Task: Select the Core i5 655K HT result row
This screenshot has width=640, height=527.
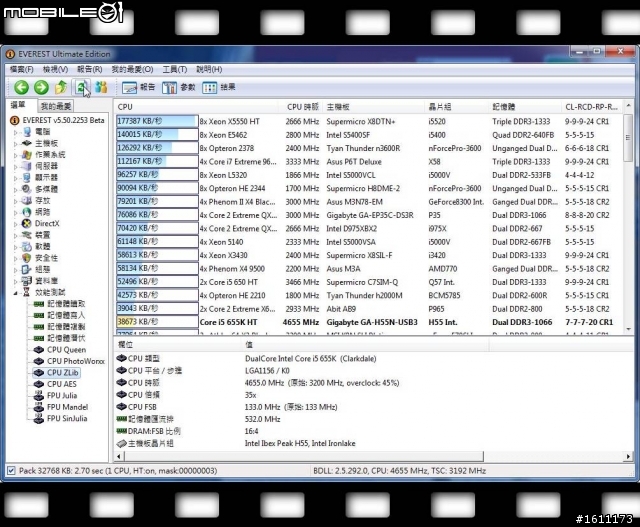Action: coord(369,322)
